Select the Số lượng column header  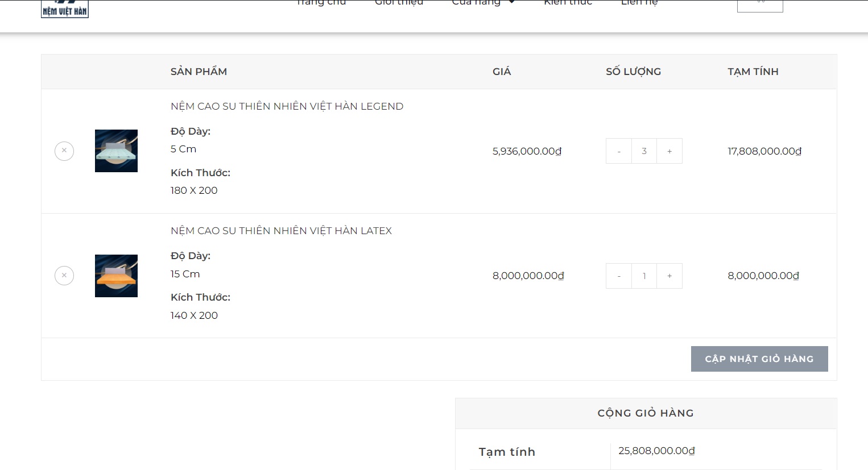pos(633,72)
